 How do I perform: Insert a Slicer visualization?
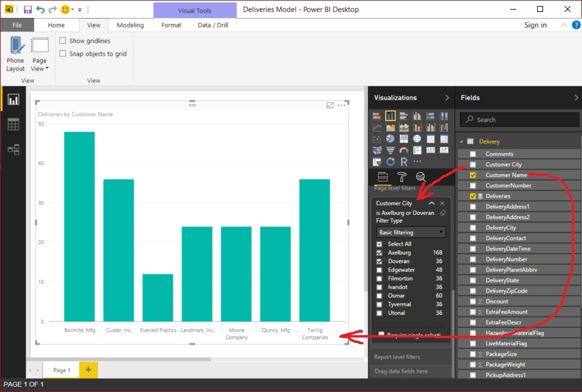tap(377, 162)
